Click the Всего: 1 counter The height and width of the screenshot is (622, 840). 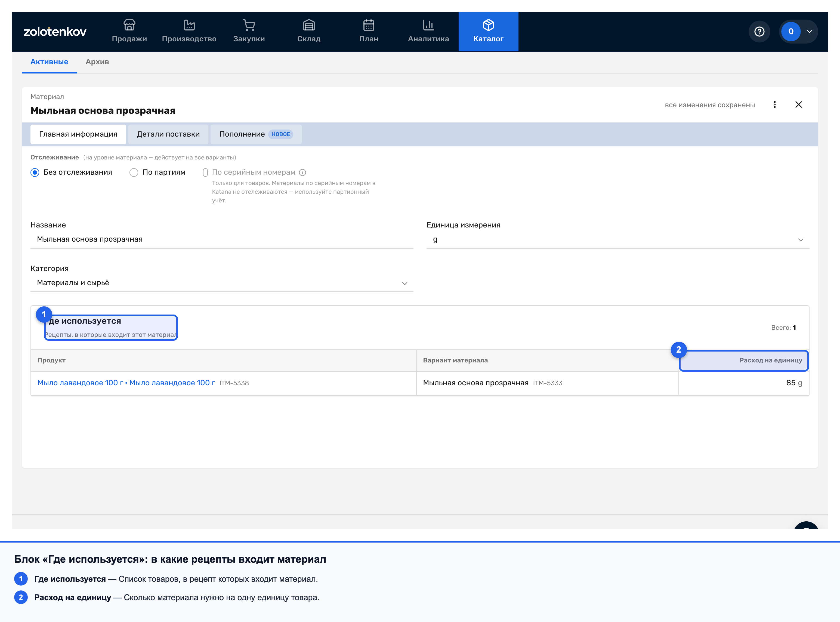783,328
